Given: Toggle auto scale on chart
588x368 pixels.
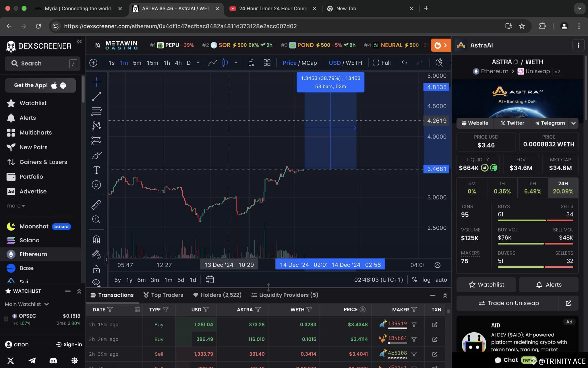Looking at the screenshot, I should [x=441, y=280].
